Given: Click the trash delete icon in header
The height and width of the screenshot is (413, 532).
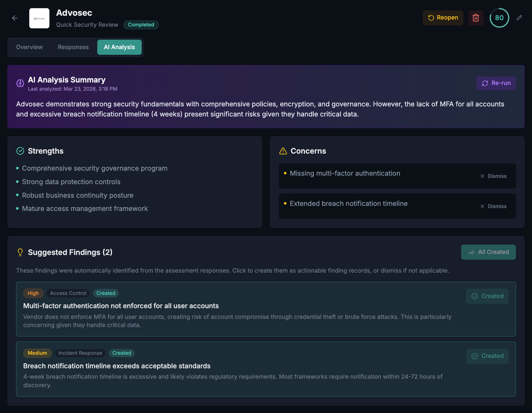Looking at the screenshot, I should (x=476, y=18).
